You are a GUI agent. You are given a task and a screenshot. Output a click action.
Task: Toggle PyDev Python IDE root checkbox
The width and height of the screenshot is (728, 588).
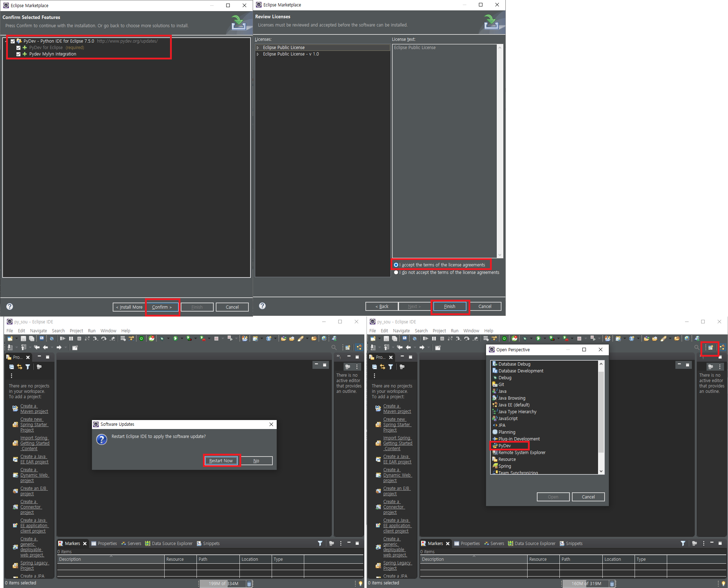tap(13, 41)
